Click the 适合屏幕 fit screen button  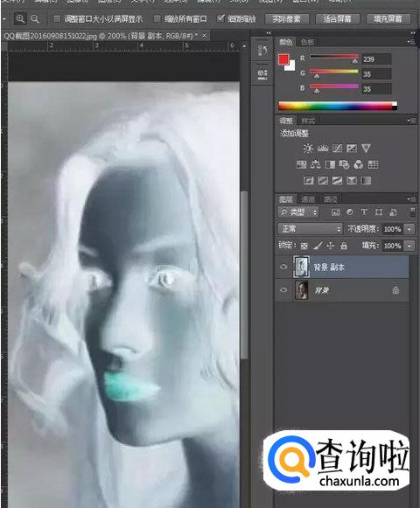(337, 19)
